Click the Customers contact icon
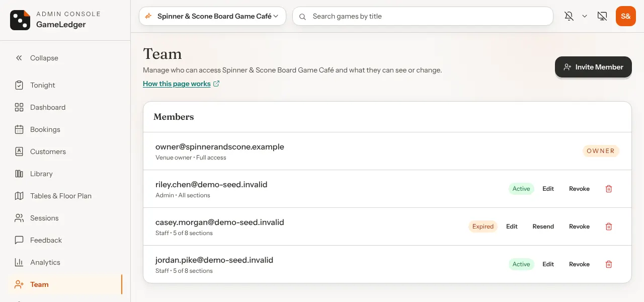This screenshot has width=644, height=302. pos(19,152)
